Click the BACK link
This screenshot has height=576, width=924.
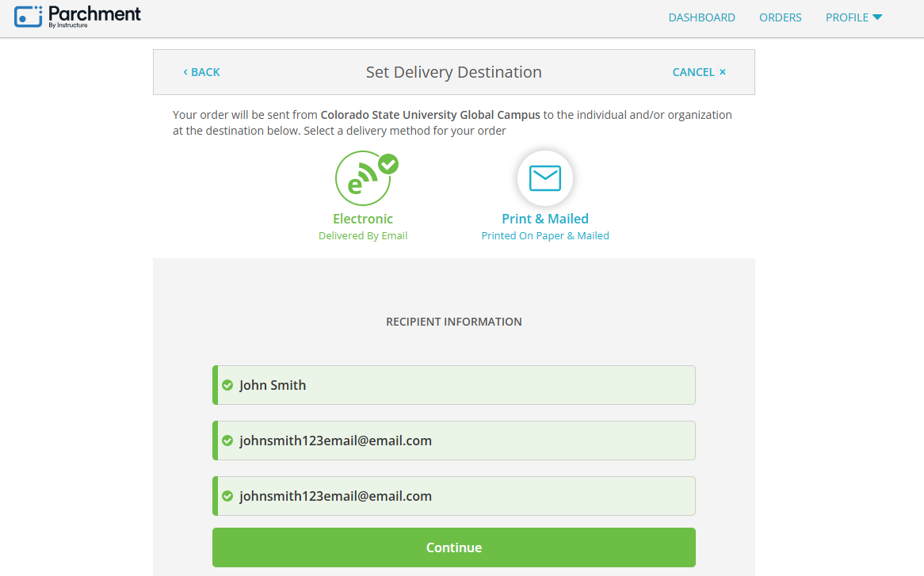coord(201,72)
